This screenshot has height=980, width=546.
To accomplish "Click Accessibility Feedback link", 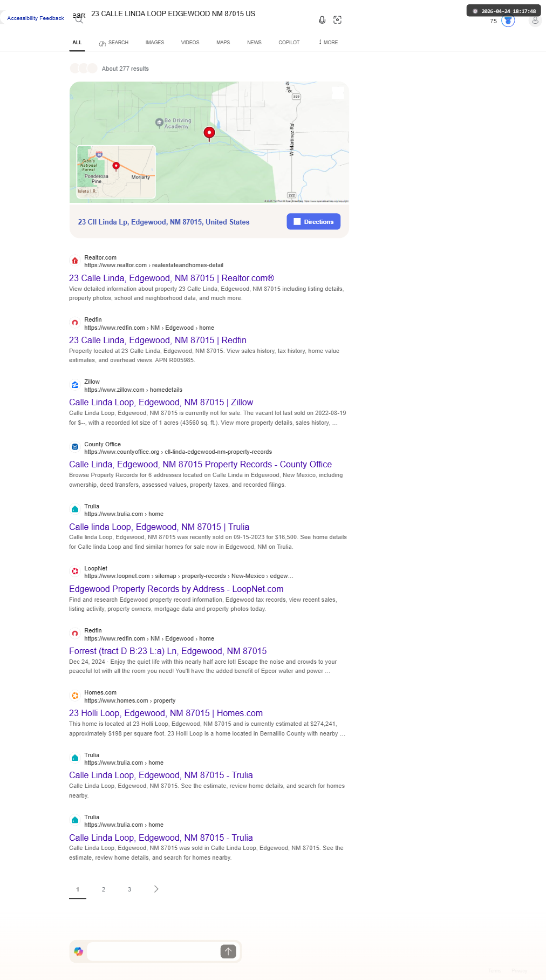I will 36,18.
